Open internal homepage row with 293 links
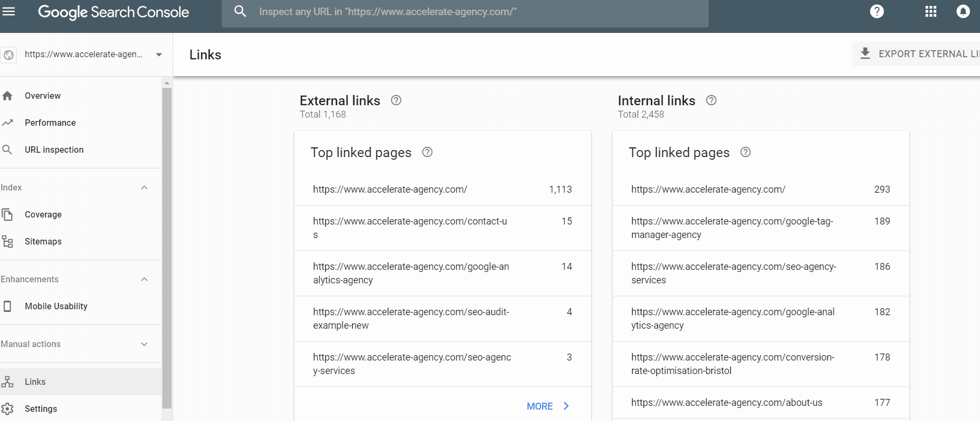 click(761, 189)
